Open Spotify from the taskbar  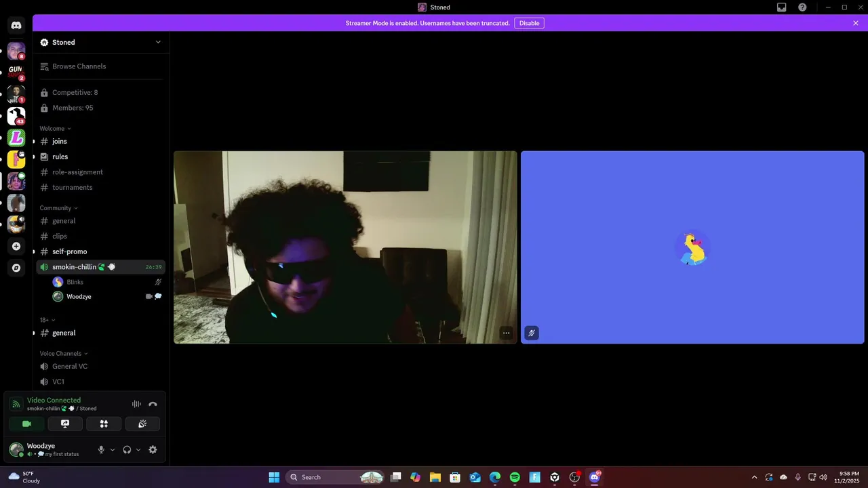(x=515, y=477)
